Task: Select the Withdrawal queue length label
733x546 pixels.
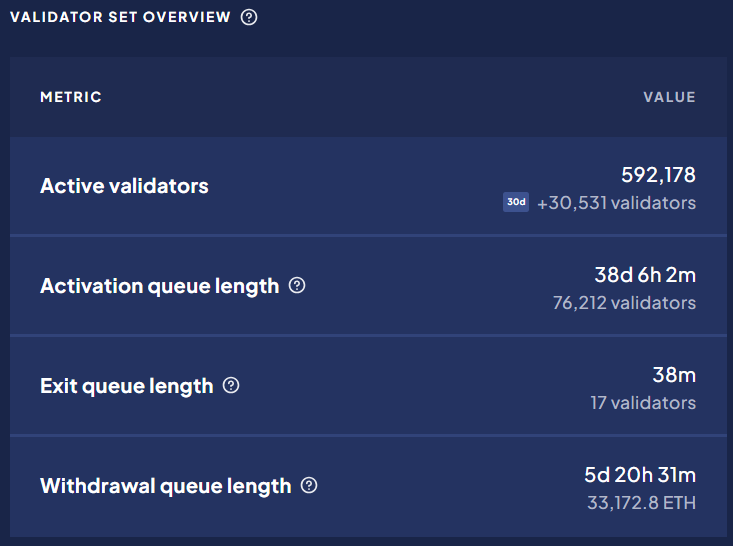Action: (165, 486)
